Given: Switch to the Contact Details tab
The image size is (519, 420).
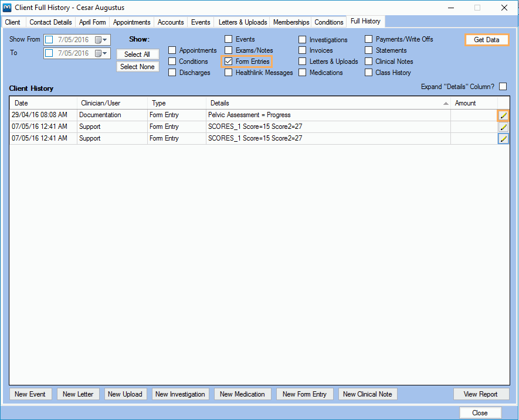Looking at the screenshot, I should click(x=50, y=21).
